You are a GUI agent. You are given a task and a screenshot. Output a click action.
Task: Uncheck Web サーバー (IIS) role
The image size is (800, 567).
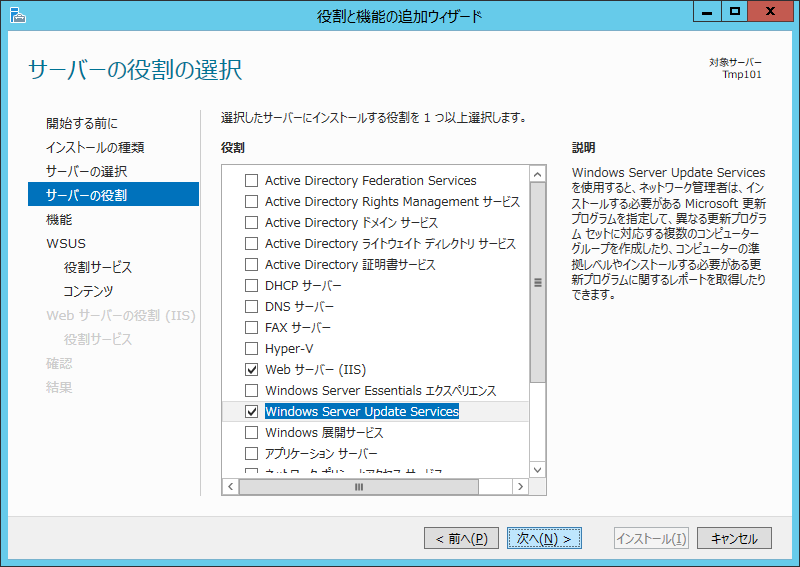(252, 369)
